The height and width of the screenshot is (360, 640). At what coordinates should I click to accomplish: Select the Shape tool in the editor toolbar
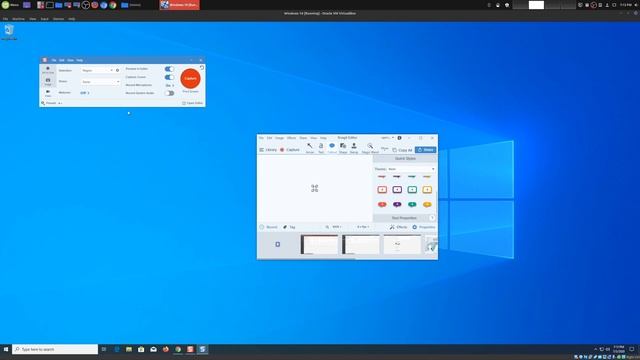343,148
